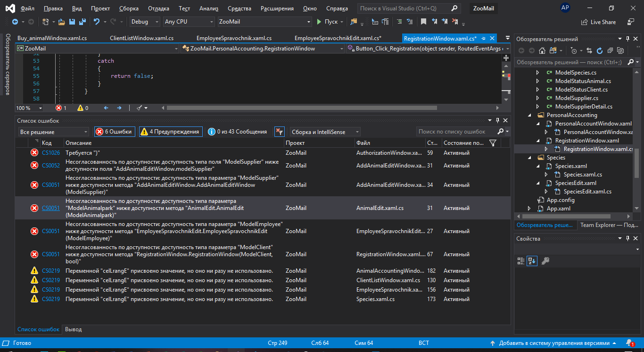Open the Сборка menu
This screenshot has height=352, width=644.
coord(129,8)
